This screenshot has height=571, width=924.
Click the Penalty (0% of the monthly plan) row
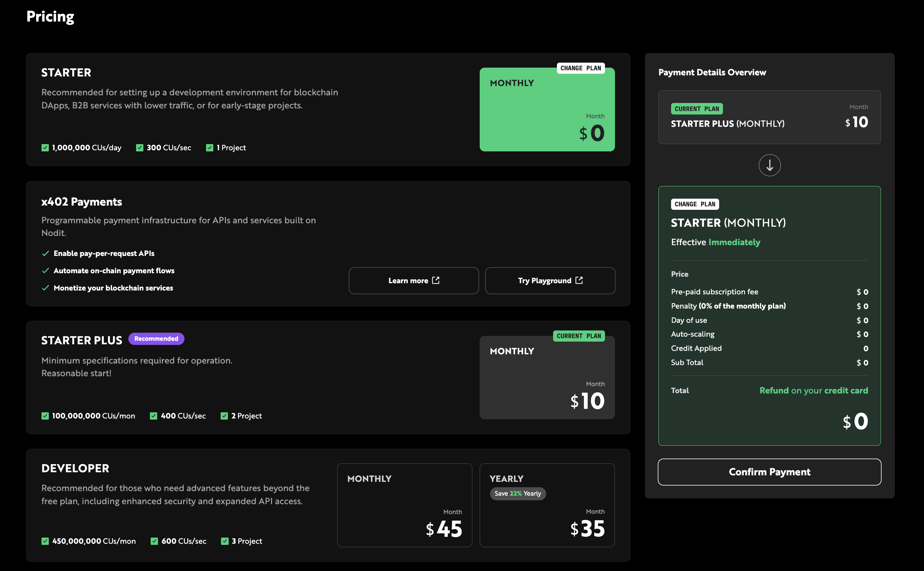[x=769, y=306]
